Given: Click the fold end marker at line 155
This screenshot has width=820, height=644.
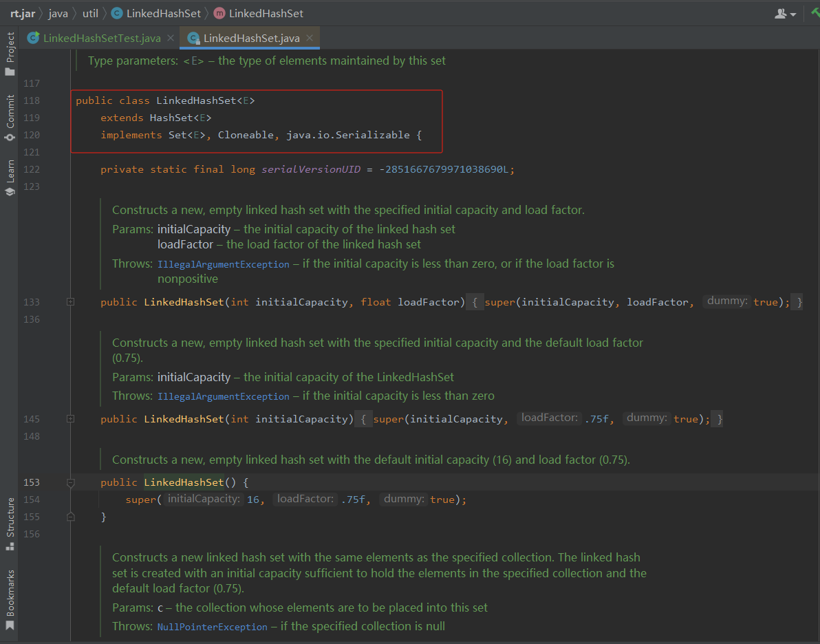Looking at the screenshot, I should click(x=70, y=517).
